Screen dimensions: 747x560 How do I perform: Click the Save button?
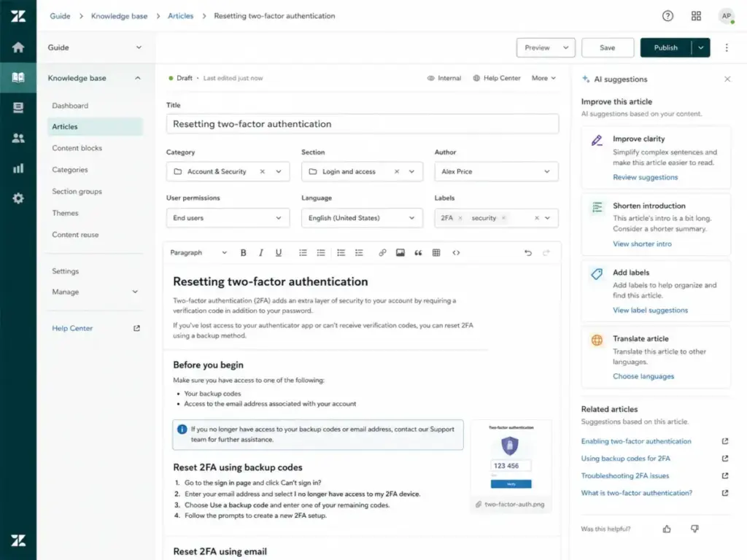click(608, 47)
